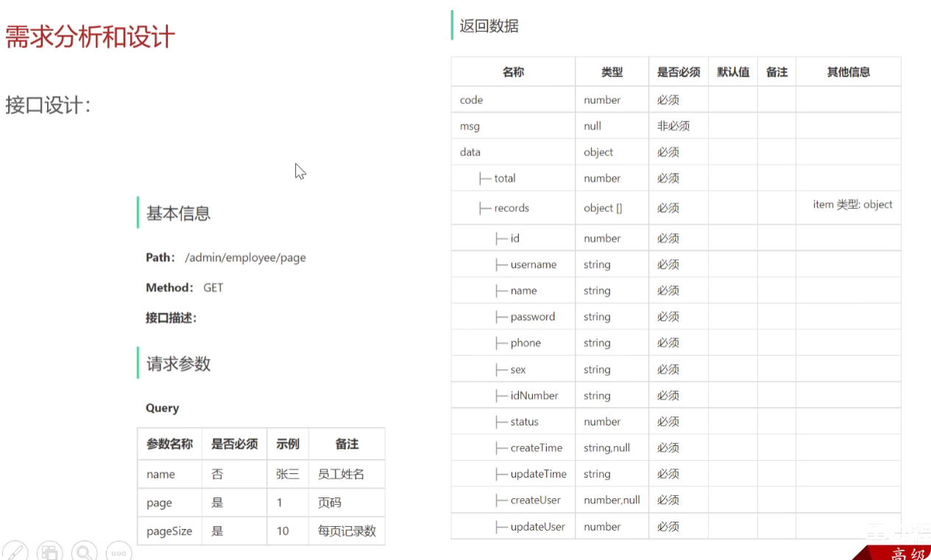
Task: Click the total field row
Action: pyautogui.click(x=505, y=178)
